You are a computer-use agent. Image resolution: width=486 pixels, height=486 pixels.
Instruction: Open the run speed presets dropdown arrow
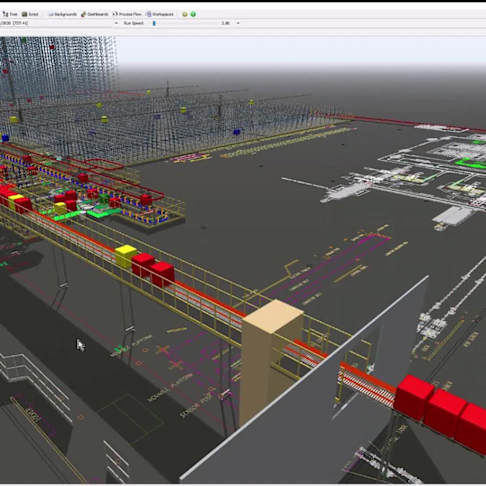238,23
